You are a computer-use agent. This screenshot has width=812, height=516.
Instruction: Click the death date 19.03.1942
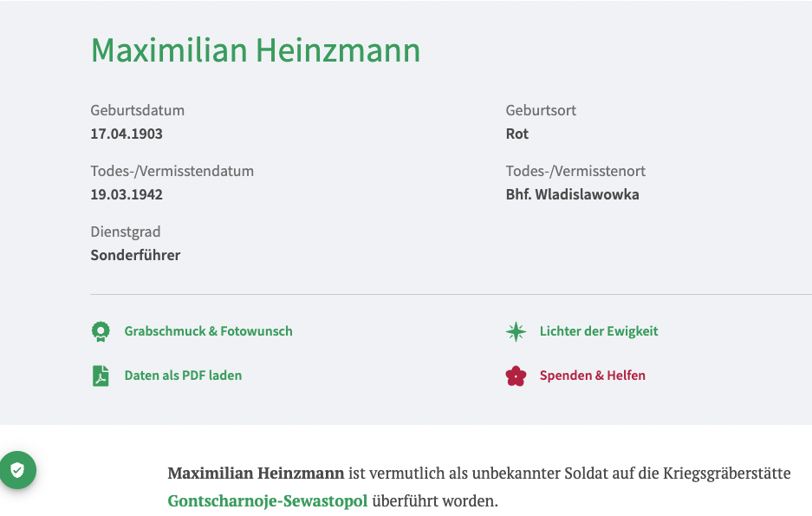click(x=127, y=194)
